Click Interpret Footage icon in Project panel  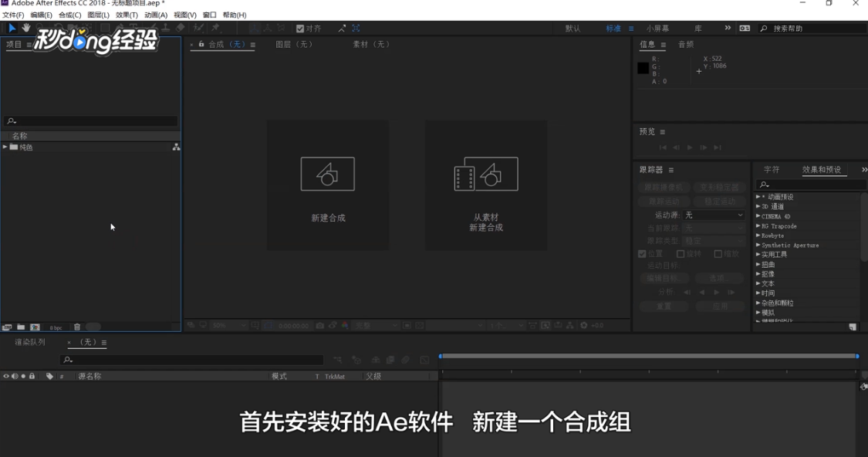coord(7,327)
